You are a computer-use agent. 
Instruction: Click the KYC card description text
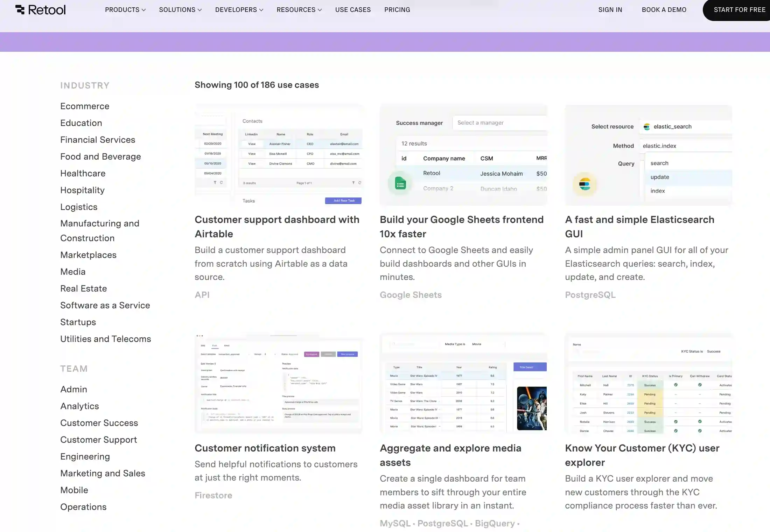(x=641, y=492)
